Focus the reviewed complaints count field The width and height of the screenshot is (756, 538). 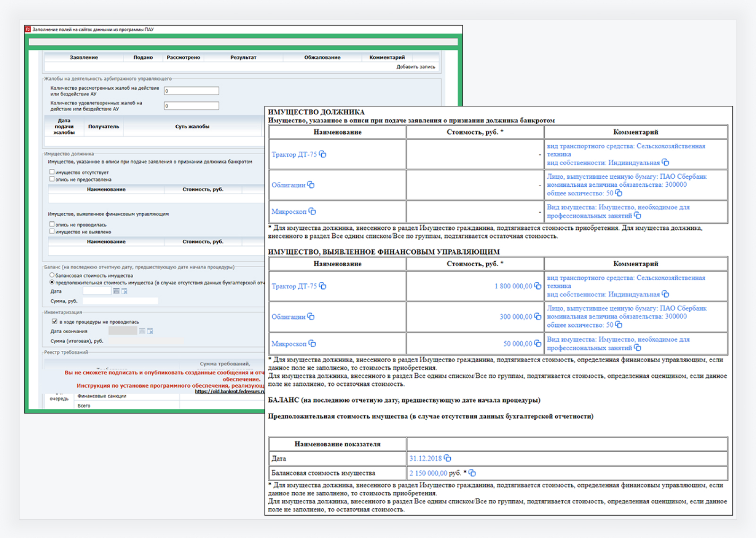click(x=191, y=91)
